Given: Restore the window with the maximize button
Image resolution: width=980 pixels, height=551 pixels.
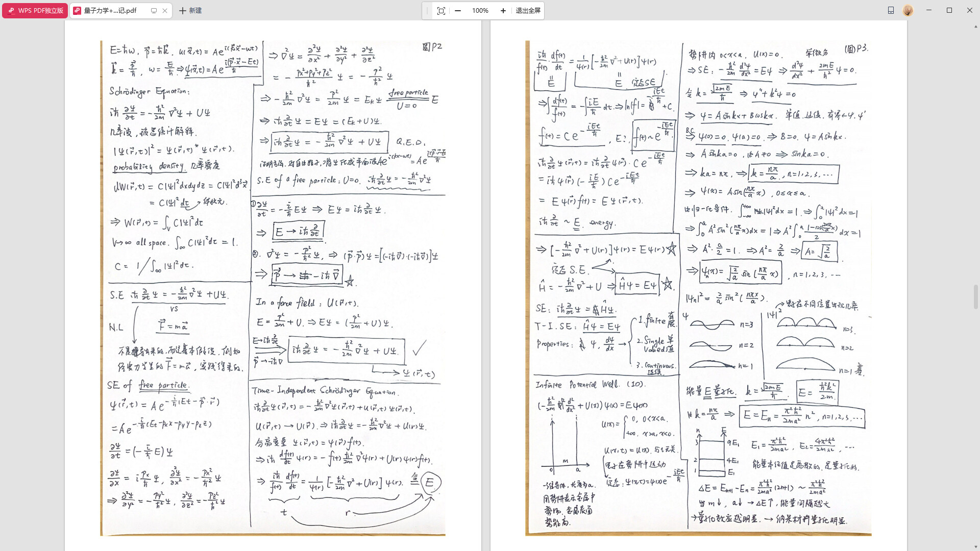Looking at the screenshot, I should (949, 10).
